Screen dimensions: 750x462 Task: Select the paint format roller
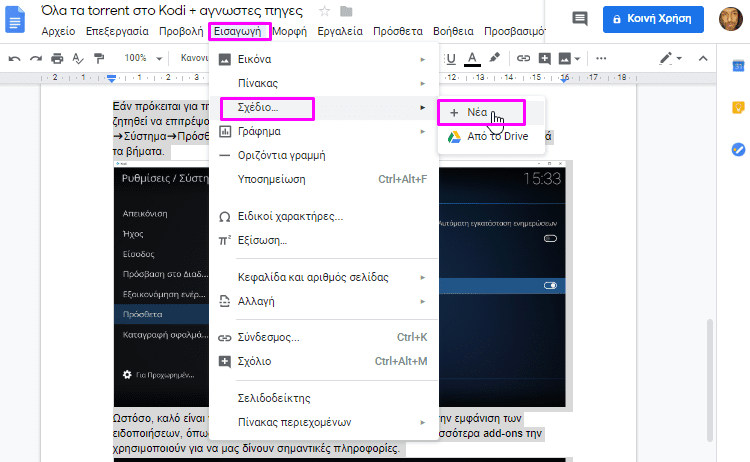pyautogui.click(x=99, y=58)
